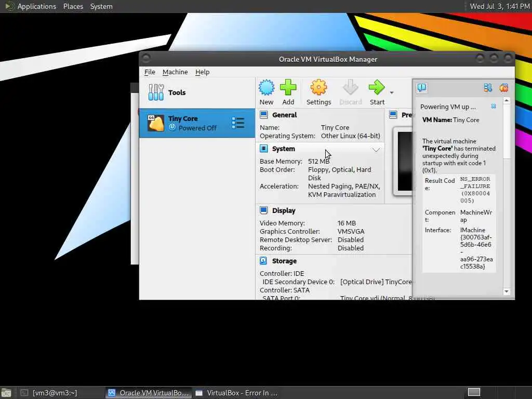Click the Controller: SATA storage row
532x399 pixels.
tap(284, 290)
